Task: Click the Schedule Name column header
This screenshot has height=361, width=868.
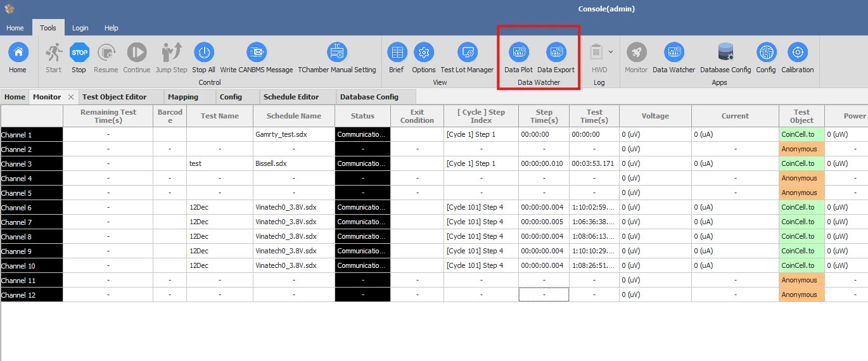Action: (294, 116)
